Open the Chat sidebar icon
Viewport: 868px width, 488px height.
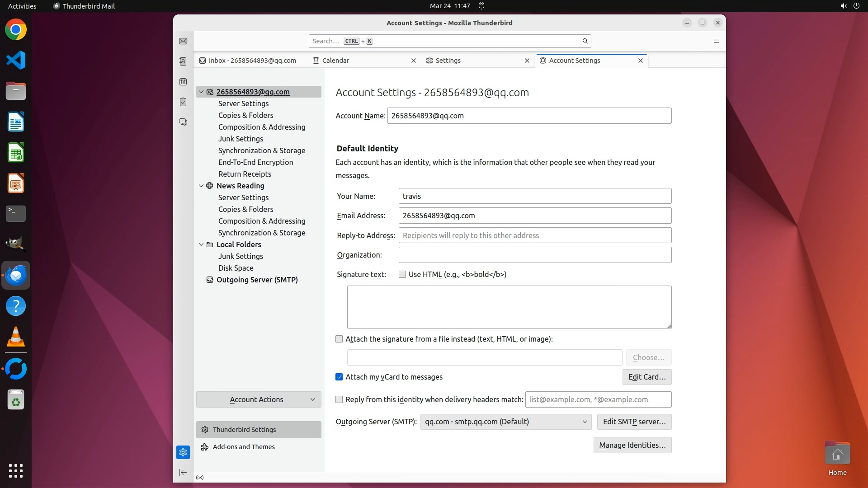pos(183,122)
